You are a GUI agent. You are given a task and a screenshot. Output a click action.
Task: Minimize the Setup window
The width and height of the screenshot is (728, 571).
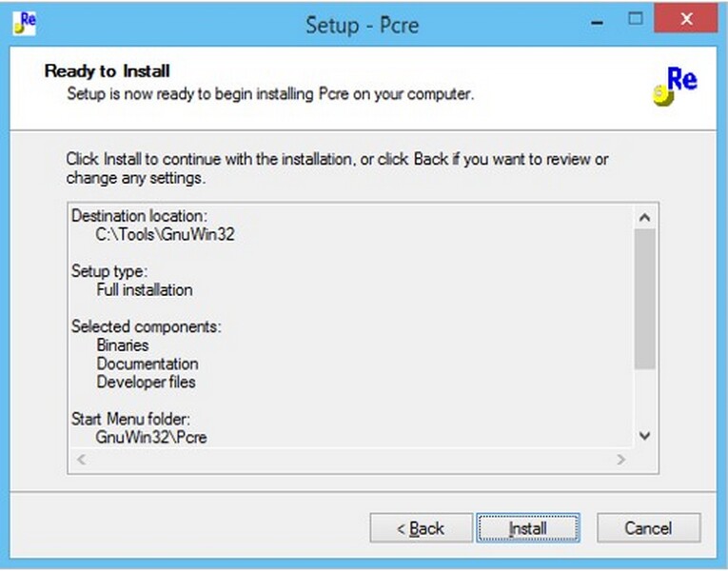tap(597, 22)
